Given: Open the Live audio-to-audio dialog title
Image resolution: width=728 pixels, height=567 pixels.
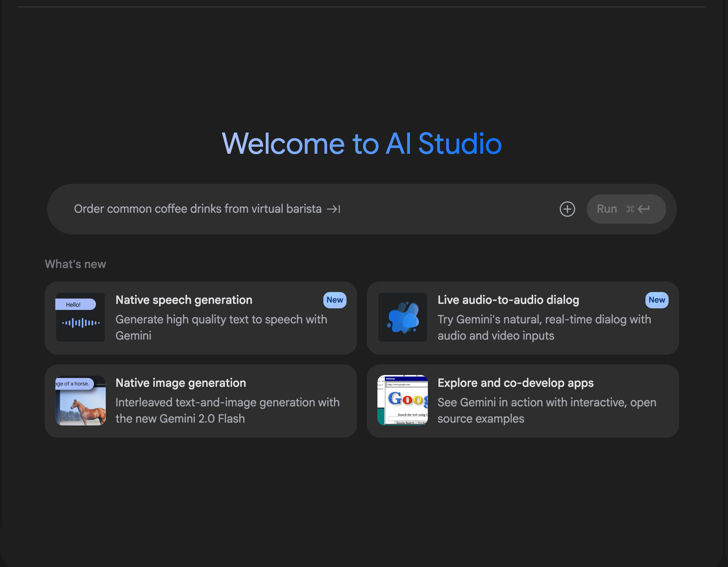Looking at the screenshot, I should 508,300.
